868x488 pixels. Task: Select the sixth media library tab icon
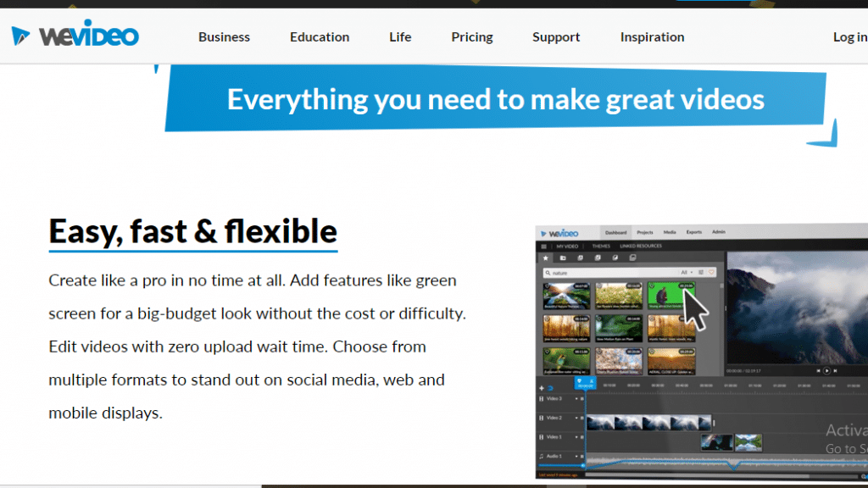coord(632,258)
